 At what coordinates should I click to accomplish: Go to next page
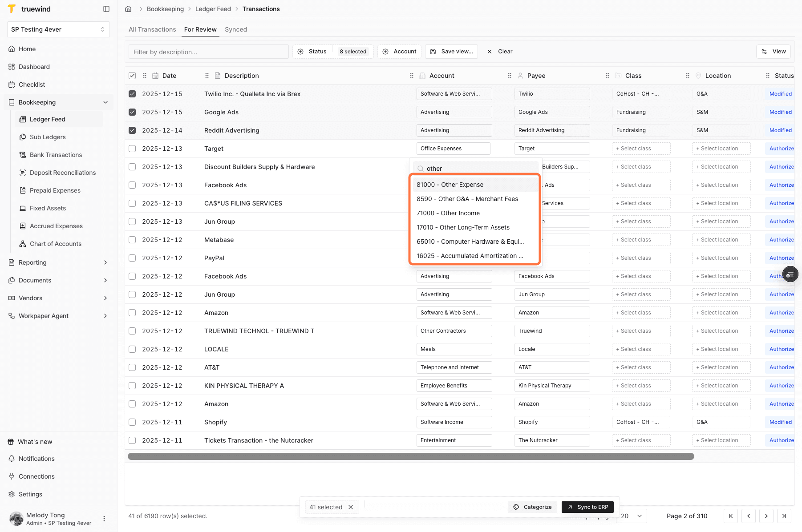(x=766, y=516)
